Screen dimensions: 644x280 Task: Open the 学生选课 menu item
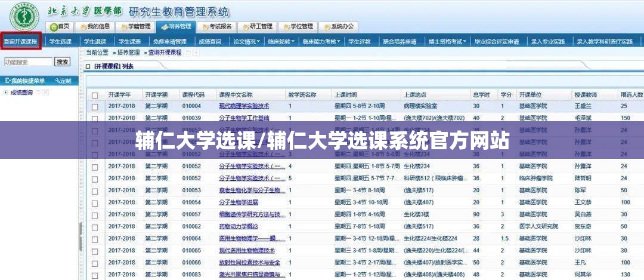click(x=60, y=42)
